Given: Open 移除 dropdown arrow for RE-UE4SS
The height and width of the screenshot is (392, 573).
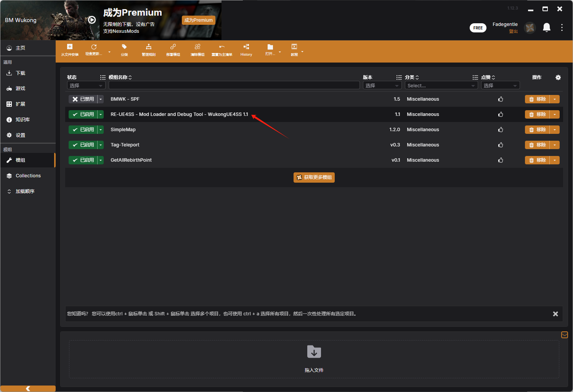Looking at the screenshot, I should (555, 114).
